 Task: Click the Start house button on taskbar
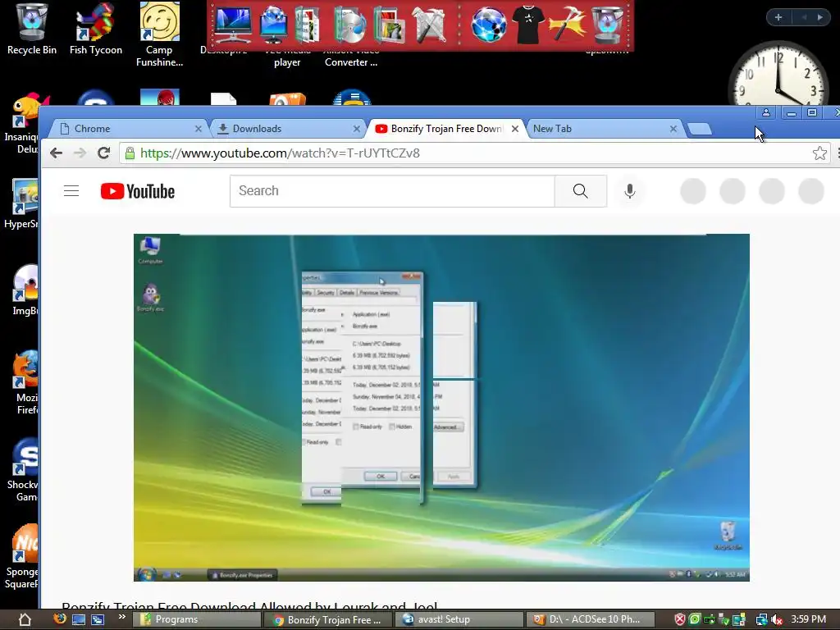click(25, 620)
